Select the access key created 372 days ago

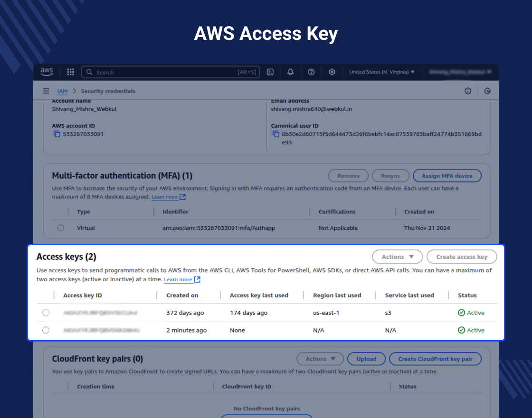(x=46, y=313)
